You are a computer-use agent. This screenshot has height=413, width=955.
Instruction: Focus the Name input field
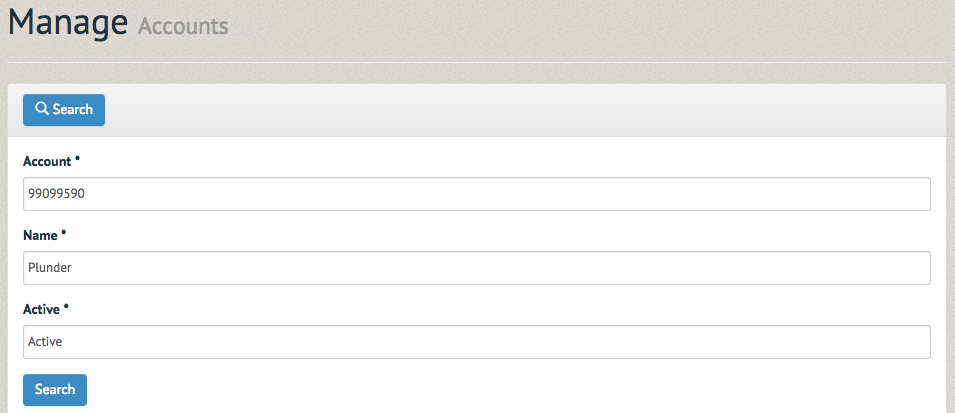pos(477,268)
